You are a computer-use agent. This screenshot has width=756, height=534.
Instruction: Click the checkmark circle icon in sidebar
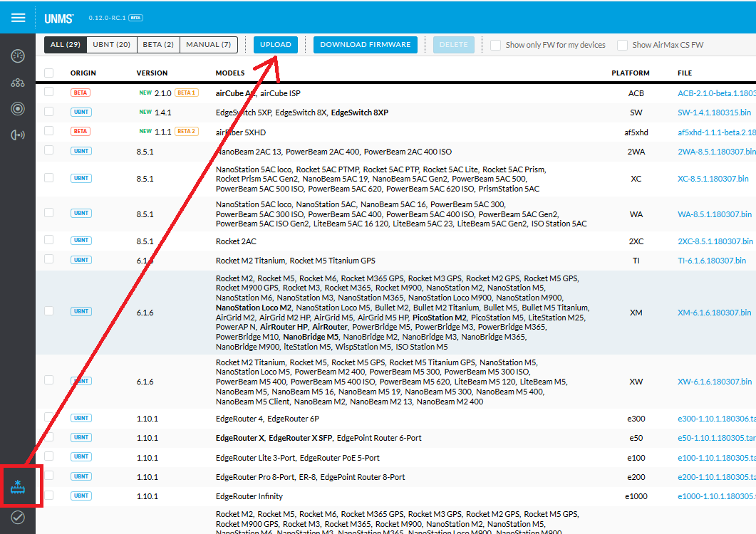click(18, 518)
